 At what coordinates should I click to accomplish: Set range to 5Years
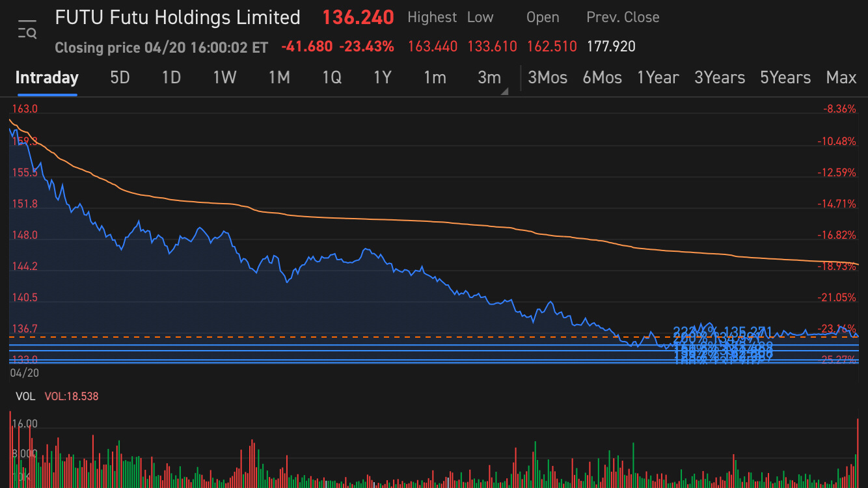coord(785,78)
